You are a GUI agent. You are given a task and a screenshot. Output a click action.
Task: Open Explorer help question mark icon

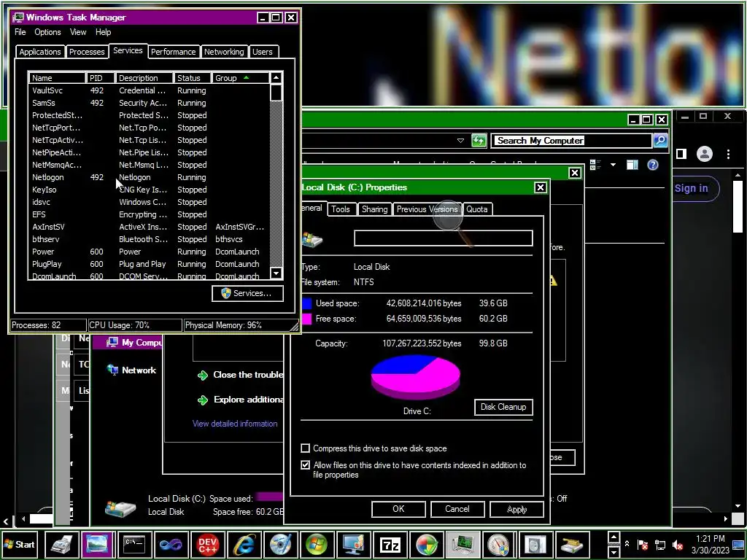[653, 165]
